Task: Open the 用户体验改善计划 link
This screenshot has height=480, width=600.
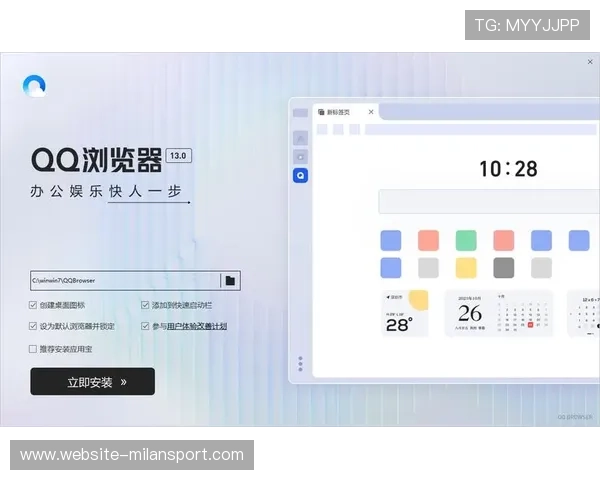Action: (x=197, y=327)
